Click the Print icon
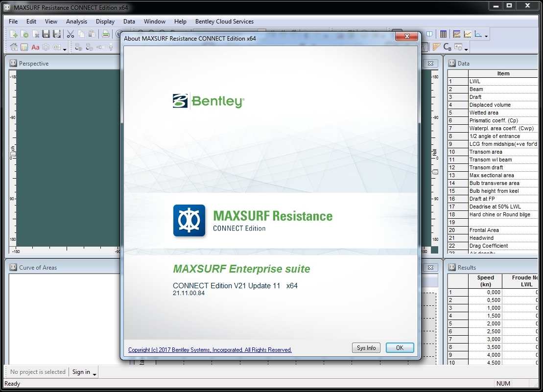The width and height of the screenshot is (543, 392). pyautogui.click(x=106, y=34)
